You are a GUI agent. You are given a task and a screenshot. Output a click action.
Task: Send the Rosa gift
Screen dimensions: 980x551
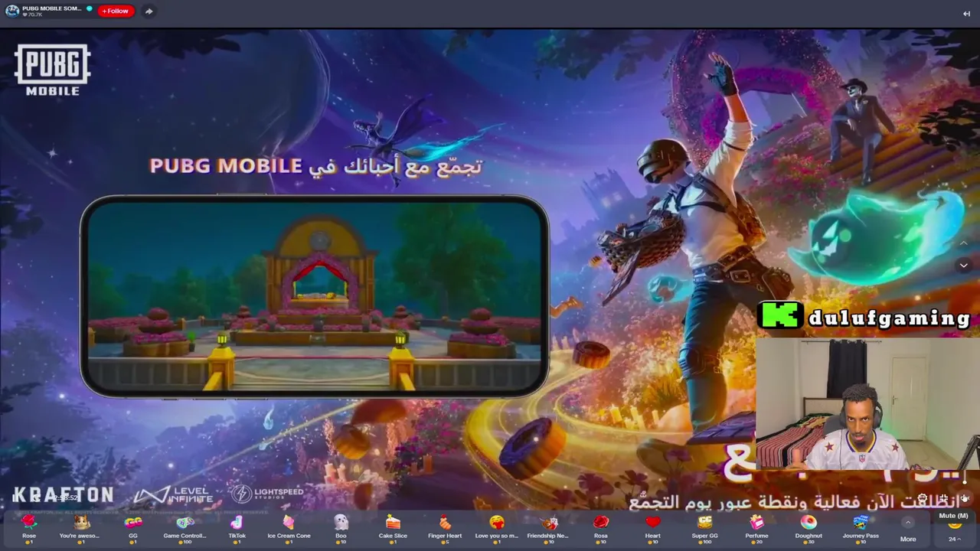tap(600, 528)
